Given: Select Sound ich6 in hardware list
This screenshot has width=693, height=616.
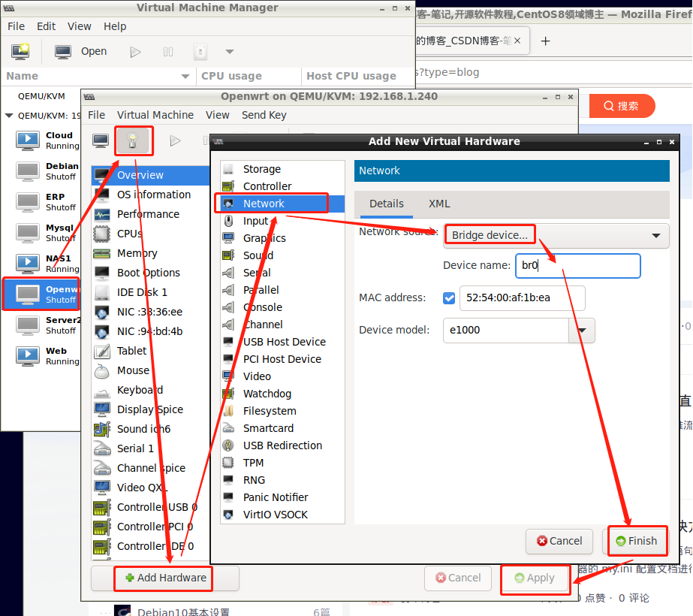Looking at the screenshot, I should (x=151, y=429).
